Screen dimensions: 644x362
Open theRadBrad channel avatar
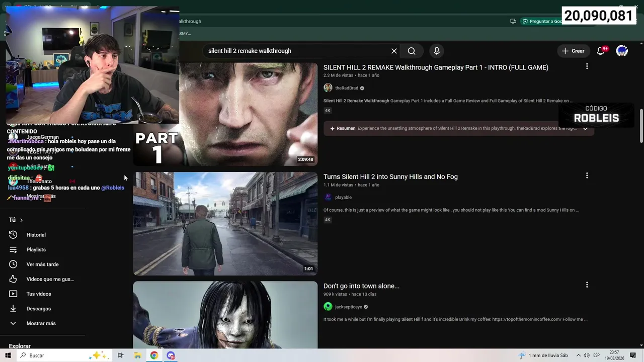(x=328, y=88)
